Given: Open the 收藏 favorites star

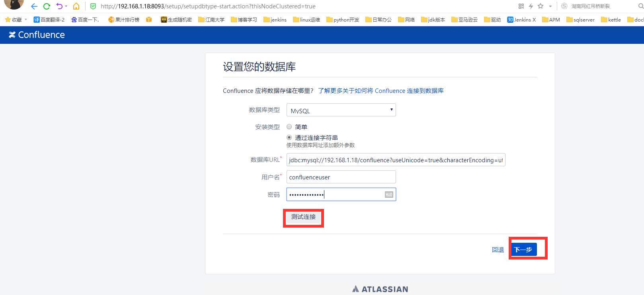Looking at the screenshot, I should click(14, 20).
